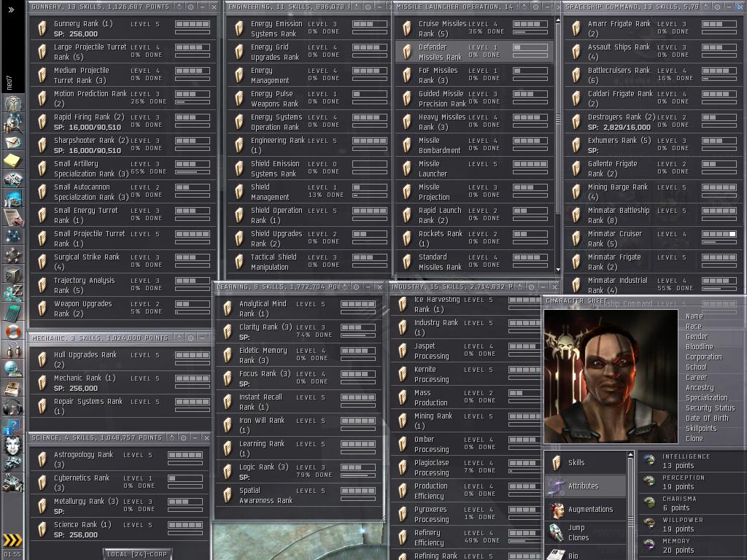Open the coins wallet icon with Z

[x=13, y=293]
